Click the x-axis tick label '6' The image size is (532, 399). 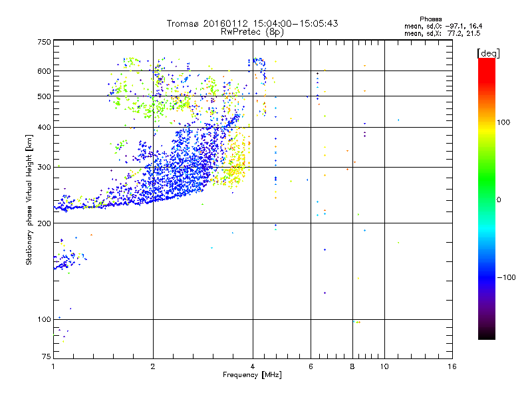[x=311, y=366]
